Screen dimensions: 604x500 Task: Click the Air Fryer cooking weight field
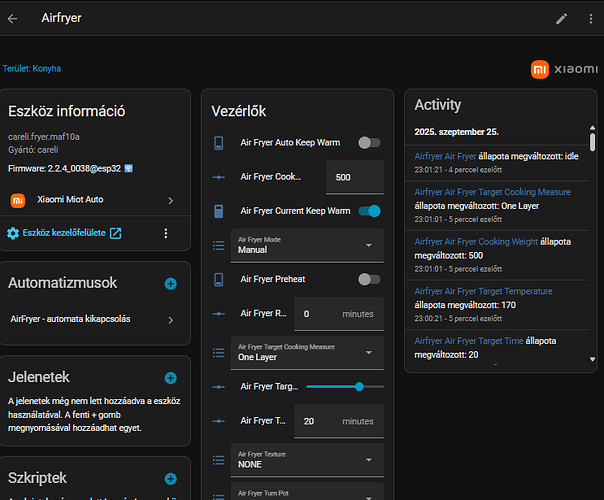click(x=354, y=177)
